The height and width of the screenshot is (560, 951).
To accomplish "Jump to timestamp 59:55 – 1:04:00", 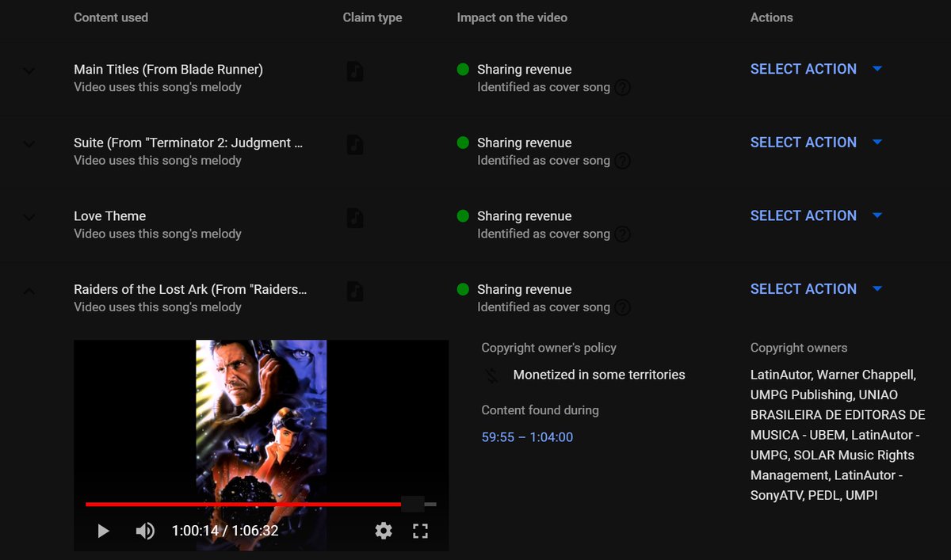I will (x=527, y=437).
